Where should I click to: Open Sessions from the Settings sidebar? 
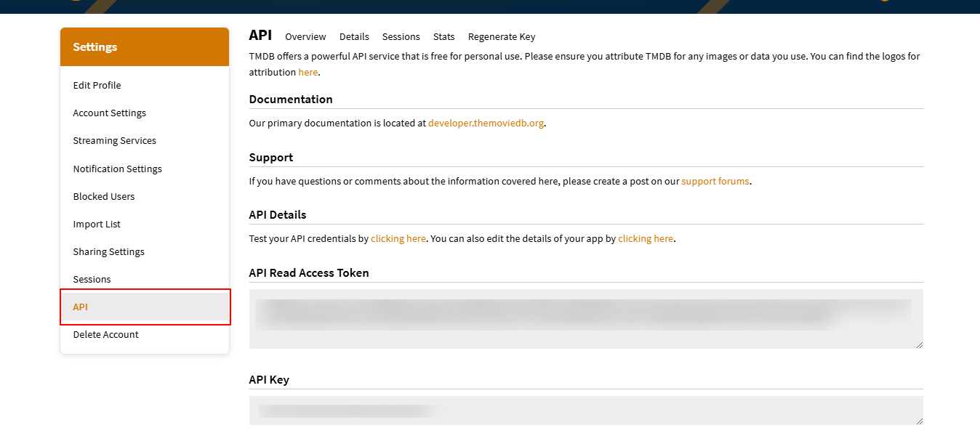coord(92,279)
